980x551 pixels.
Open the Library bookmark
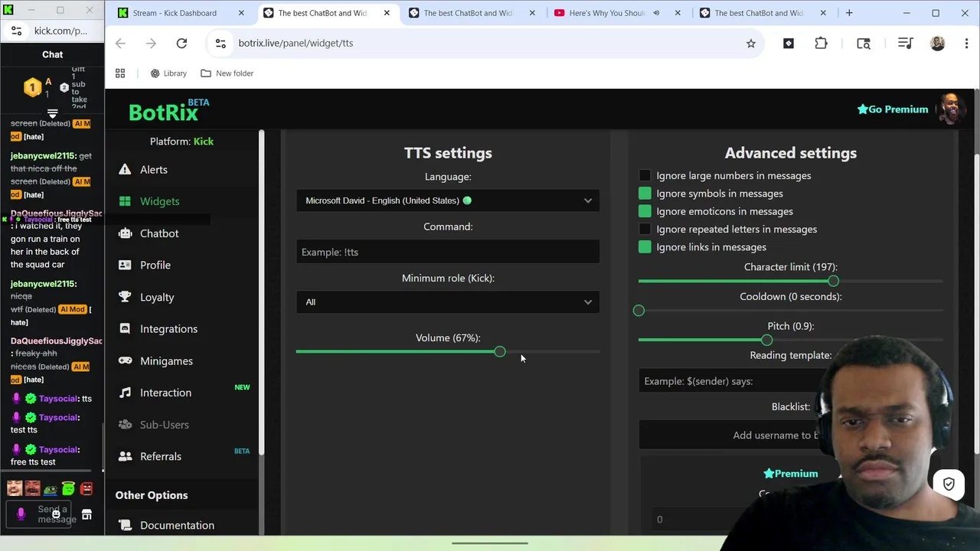click(168, 73)
